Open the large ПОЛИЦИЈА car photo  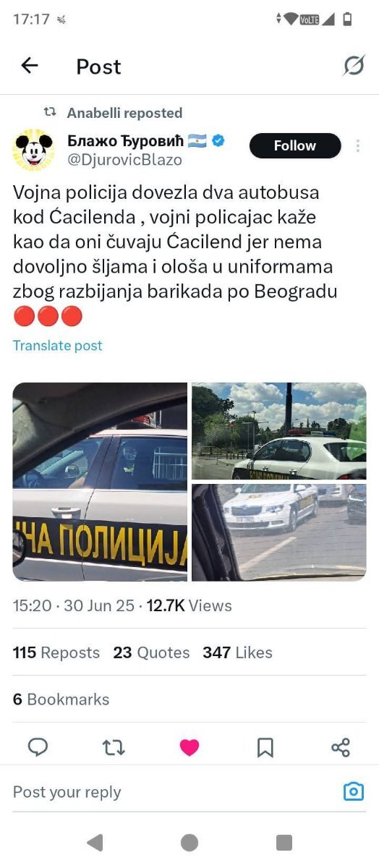pos(100,482)
